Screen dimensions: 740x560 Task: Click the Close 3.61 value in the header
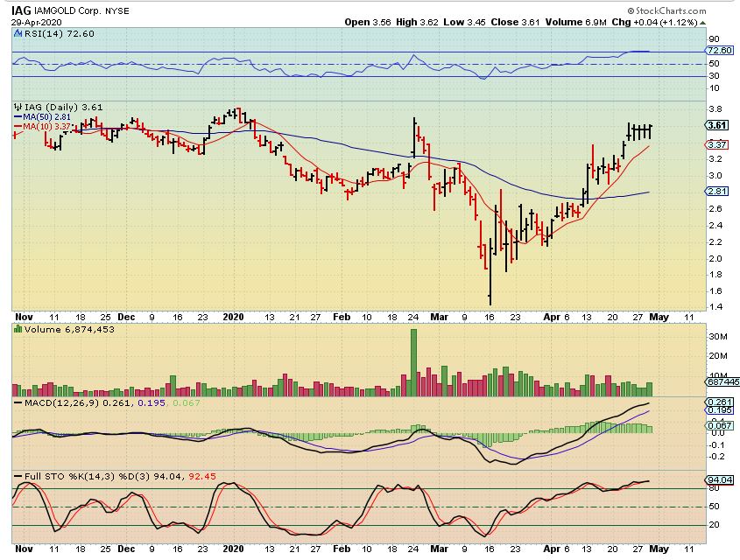(x=515, y=22)
